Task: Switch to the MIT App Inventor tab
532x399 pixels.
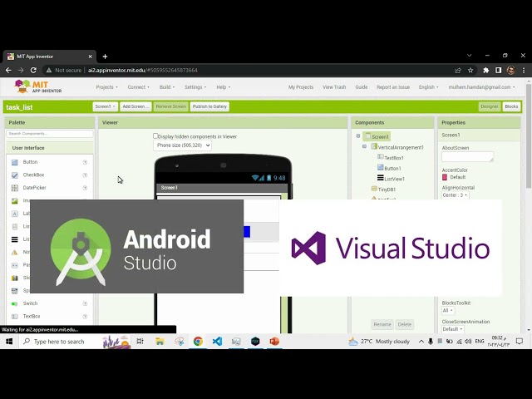Action: [50, 57]
